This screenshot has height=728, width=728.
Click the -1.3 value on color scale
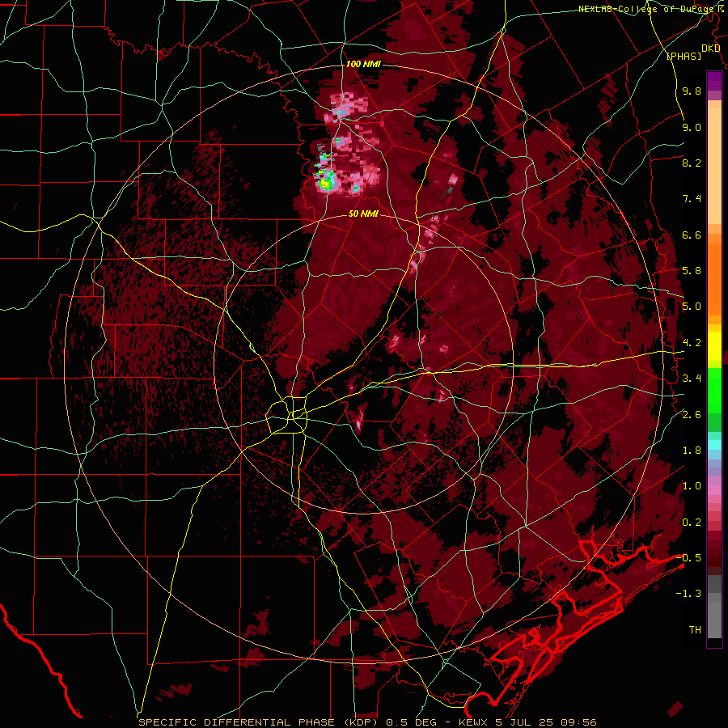click(688, 594)
